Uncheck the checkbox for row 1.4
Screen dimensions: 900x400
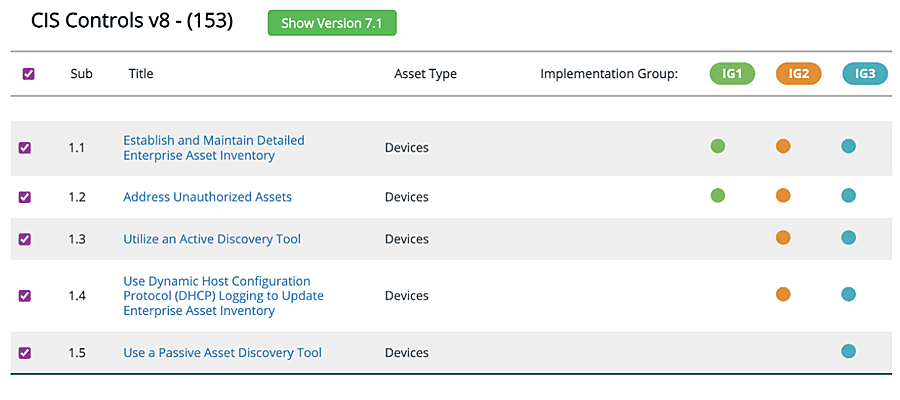(25, 296)
